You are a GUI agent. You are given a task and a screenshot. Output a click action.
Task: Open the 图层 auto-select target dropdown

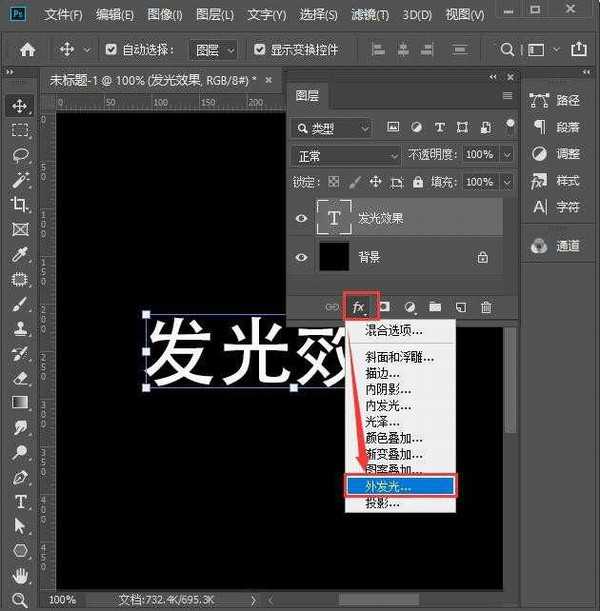[x=217, y=49]
